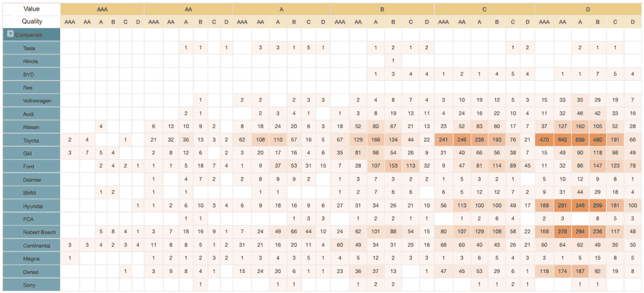Click Robert Bosch cell with value 294
Image resolution: width=644 pixels, height=293 pixels.
pos(580,232)
